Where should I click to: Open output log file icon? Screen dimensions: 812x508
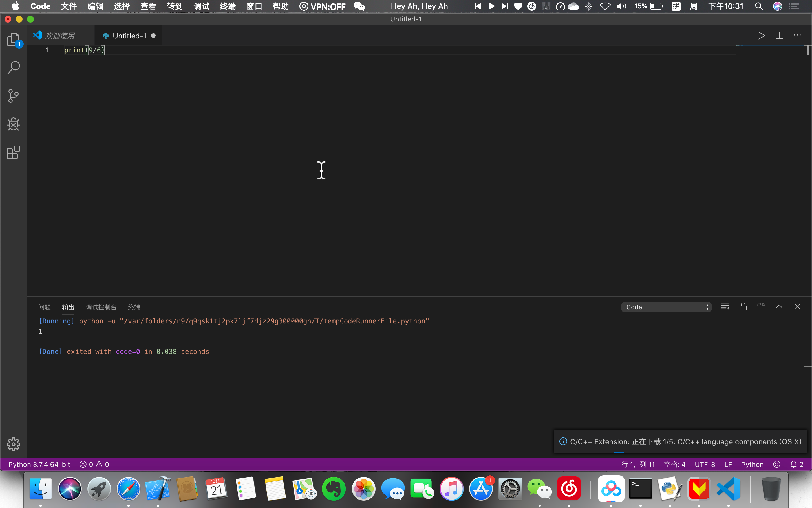(x=761, y=307)
